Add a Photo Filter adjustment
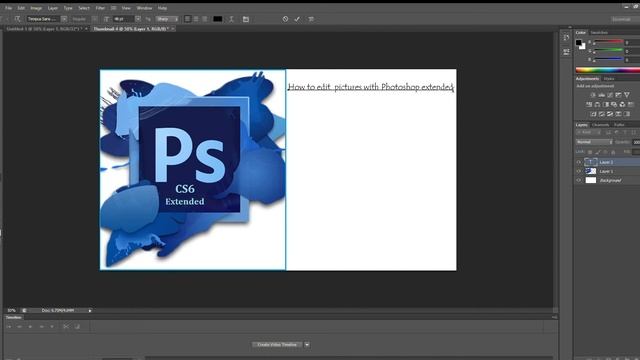Image resolution: width=640 pixels, height=360 pixels. tap(614, 104)
